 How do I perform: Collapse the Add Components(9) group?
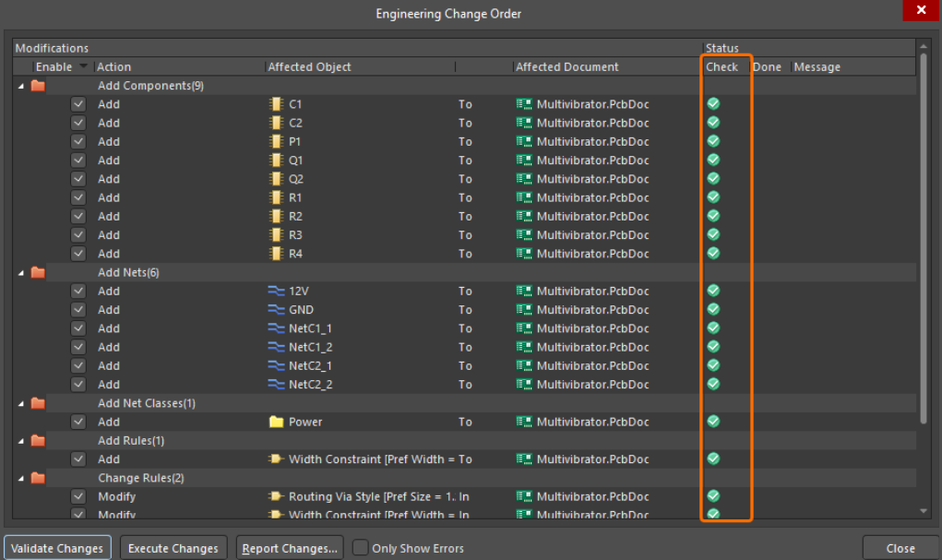pyautogui.click(x=20, y=86)
